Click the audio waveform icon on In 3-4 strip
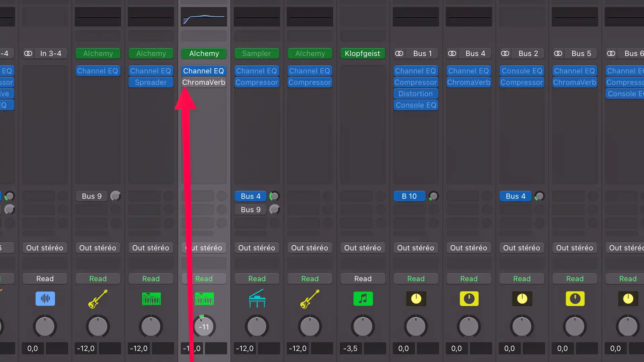This screenshot has height=362, width=644. click(45, 298)
